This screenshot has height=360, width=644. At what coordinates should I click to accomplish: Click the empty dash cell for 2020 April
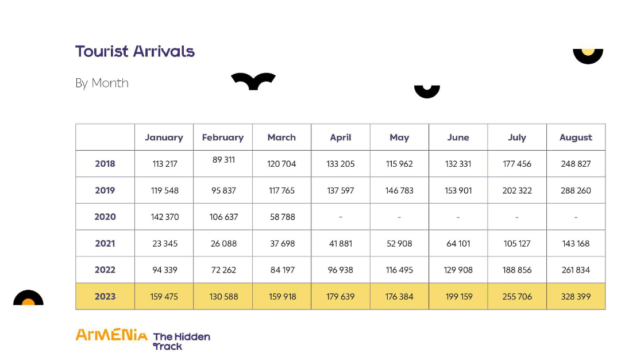pyautogui.click(x=341, y=217)
